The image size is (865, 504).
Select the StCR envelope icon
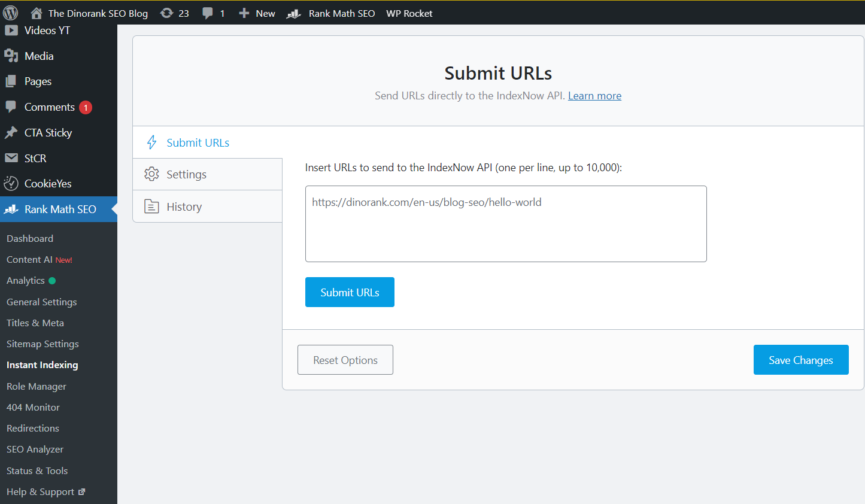click(12, 158)
